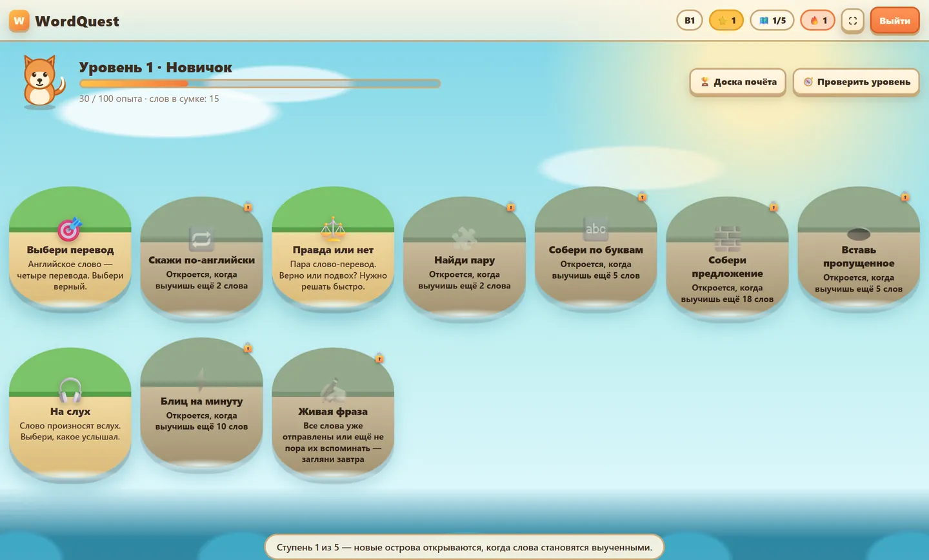
Task: Click the Найди пару title
Action: [464, 260]
